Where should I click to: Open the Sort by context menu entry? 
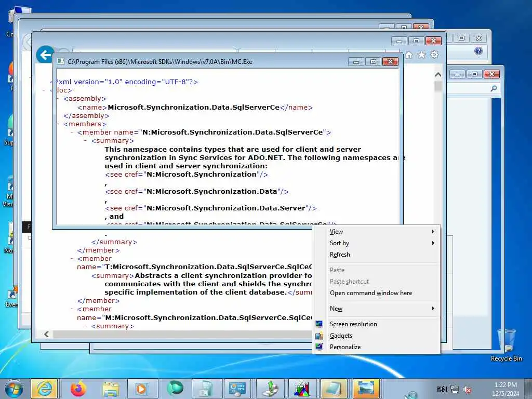(x=377, y=243)
